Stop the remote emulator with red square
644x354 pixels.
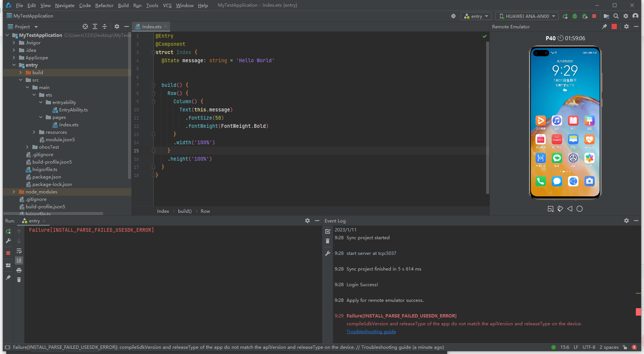point(614,26)
